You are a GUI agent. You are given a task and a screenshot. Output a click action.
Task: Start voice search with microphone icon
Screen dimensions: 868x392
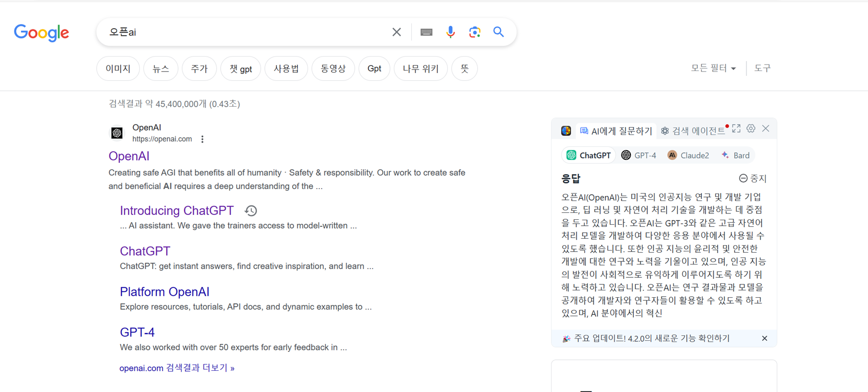450,32
